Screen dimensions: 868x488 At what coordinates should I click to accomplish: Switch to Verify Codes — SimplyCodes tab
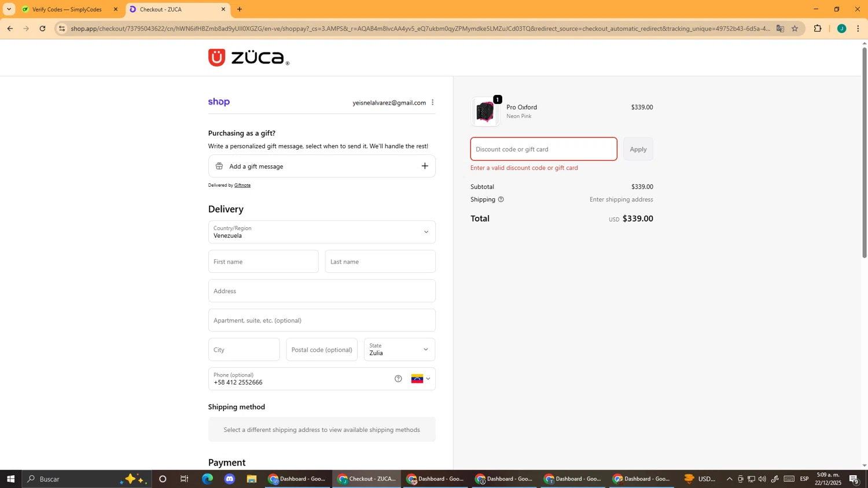pos(68,9)
